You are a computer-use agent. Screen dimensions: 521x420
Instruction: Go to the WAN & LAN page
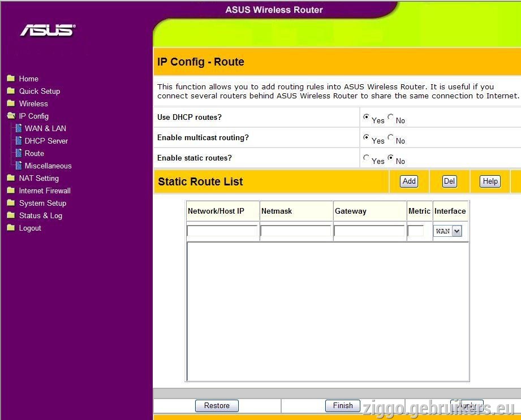[x=45, y=128]
